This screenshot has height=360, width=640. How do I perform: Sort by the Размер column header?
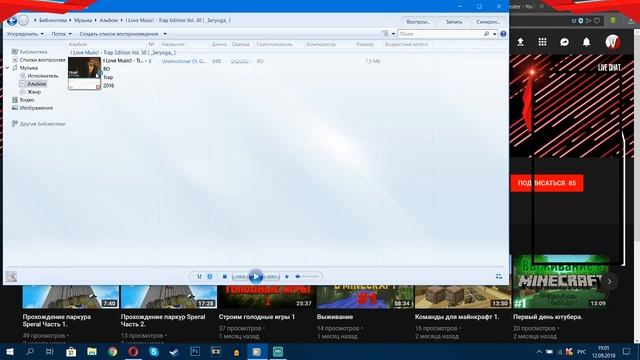coord(365,44)
